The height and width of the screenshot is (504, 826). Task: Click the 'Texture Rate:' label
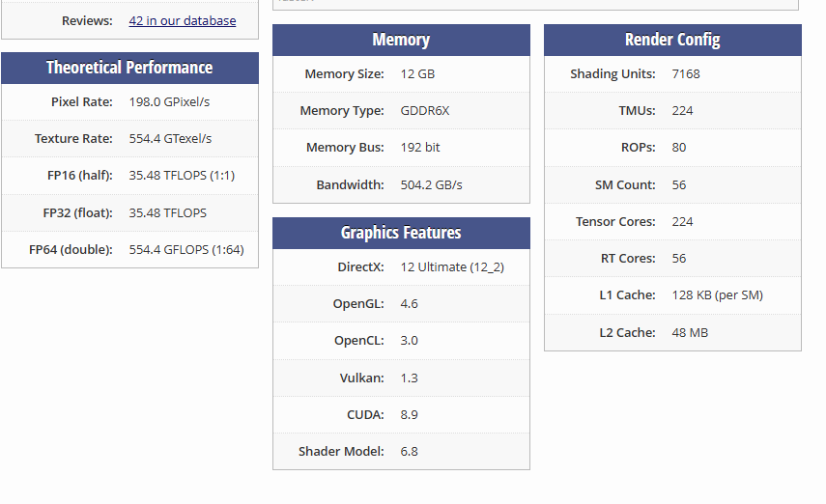73,138
